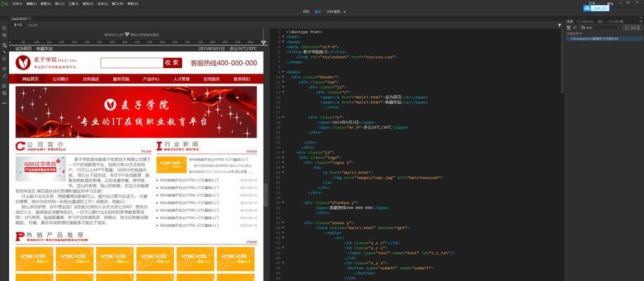Click the filter funnel icon above code view
The width and height of the screenshot is (644, 281).
coord(560,25)
